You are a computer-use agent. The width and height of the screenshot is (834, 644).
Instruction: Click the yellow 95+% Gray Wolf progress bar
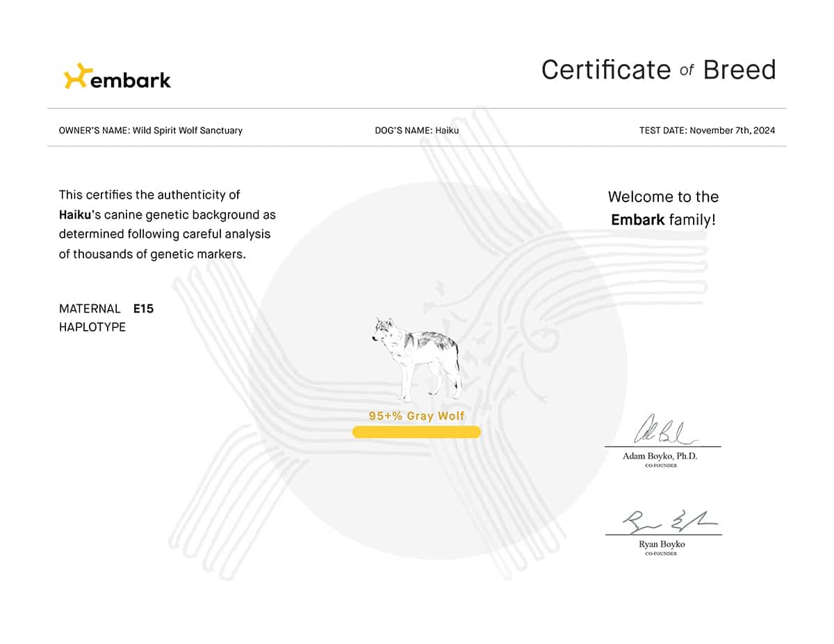point(416,432)
